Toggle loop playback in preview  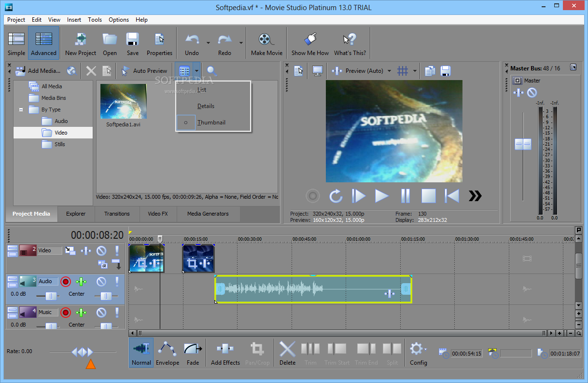[x=336, y=195]
